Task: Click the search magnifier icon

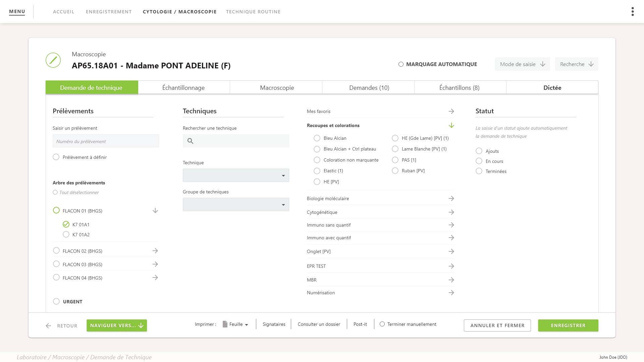Action: (x=190, y=141)
